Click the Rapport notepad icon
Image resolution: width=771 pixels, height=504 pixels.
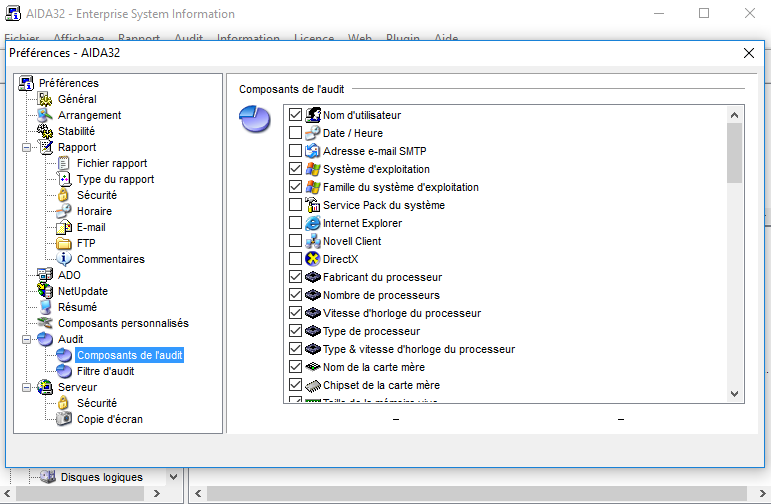[45, 147]
